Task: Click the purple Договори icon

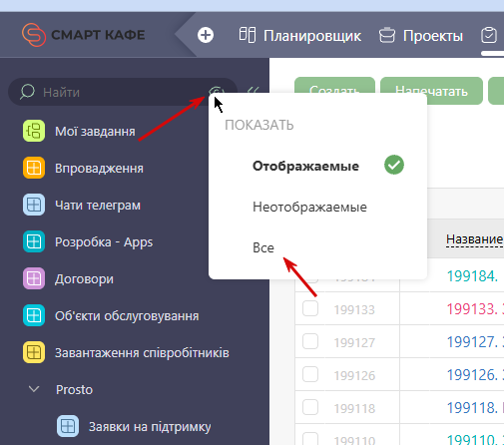Action: [x=34, y=278]
